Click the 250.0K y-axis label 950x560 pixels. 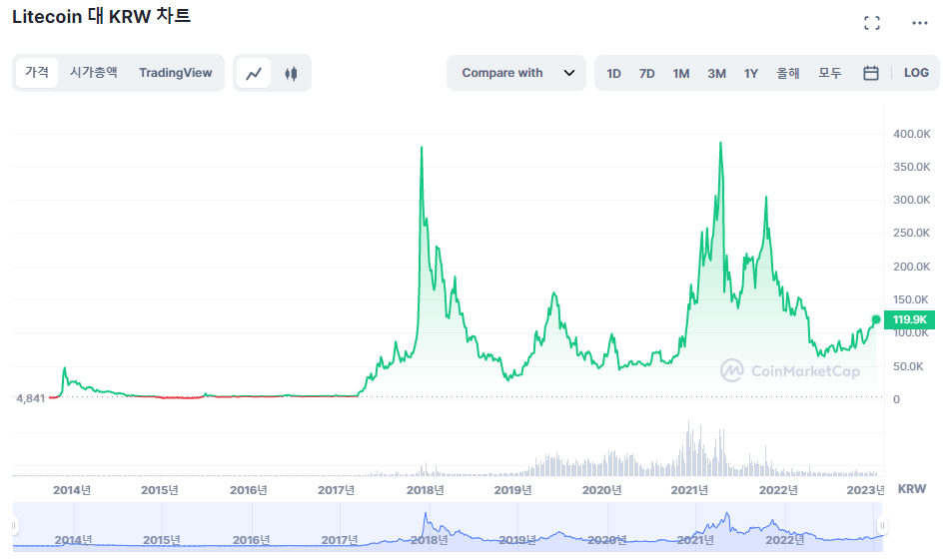(912, 233)
